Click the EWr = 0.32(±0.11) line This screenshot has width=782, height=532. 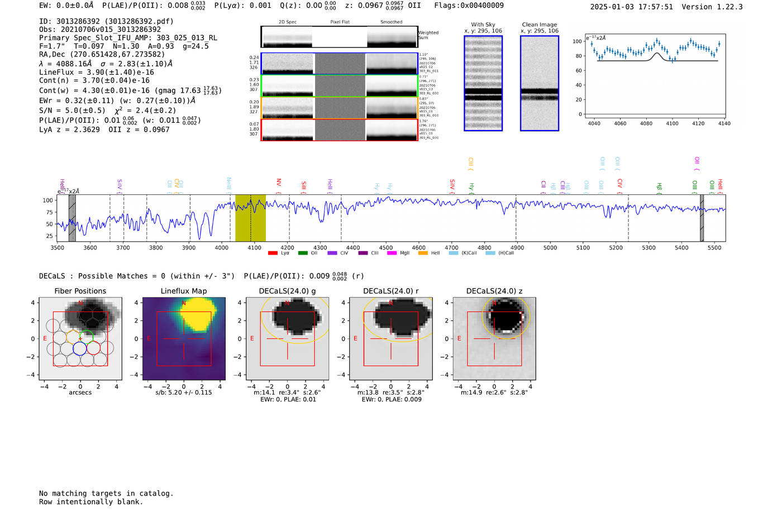tap(117, 100)
